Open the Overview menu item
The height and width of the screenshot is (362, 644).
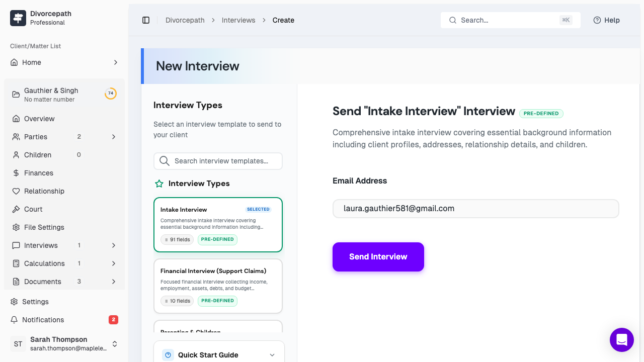(64, 119)
